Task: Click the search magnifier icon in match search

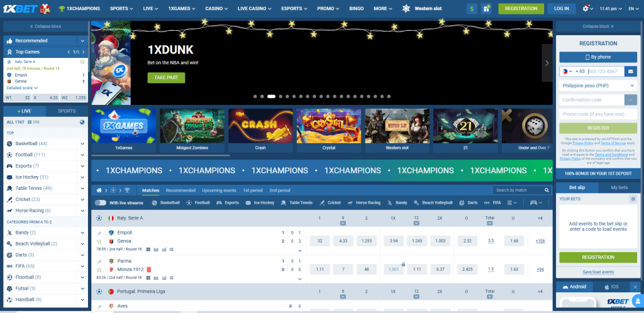Action: [x=547, y=190]
